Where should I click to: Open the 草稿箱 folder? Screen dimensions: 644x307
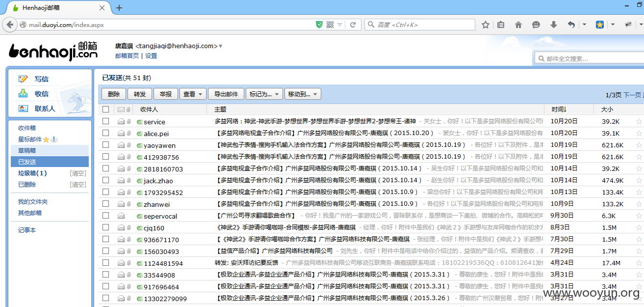27,151
